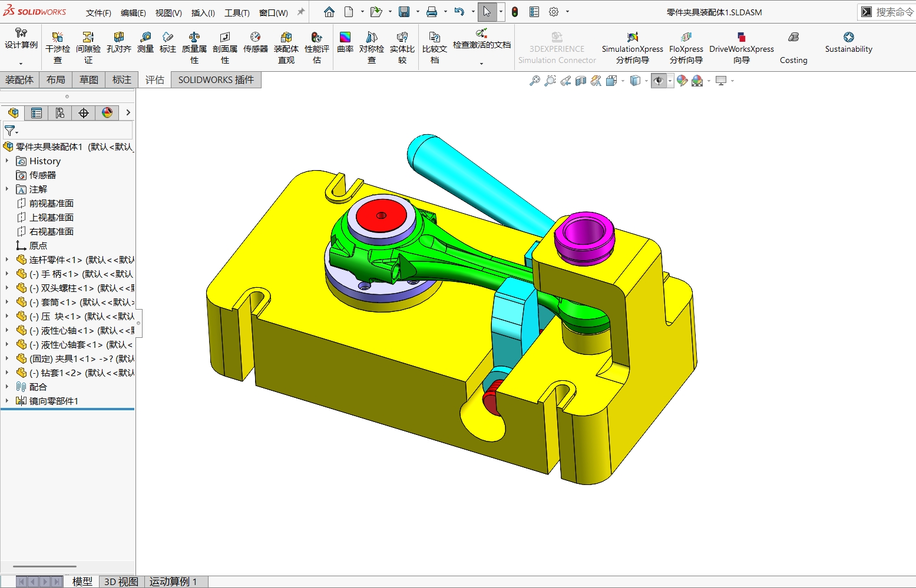Switch to the DisplayManager color-wheel tab
This screenshot has width=916, height=588.
(x=107, y=113)
